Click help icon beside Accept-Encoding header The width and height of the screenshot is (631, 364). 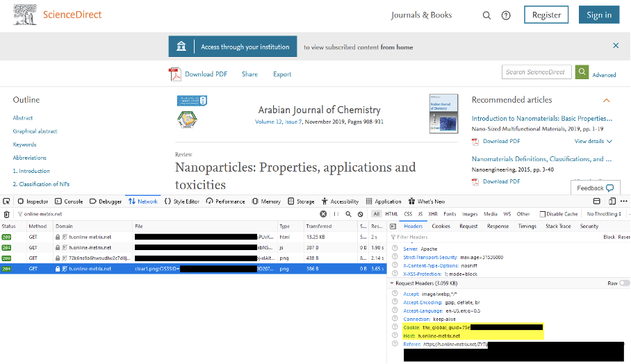coord(395,302)
